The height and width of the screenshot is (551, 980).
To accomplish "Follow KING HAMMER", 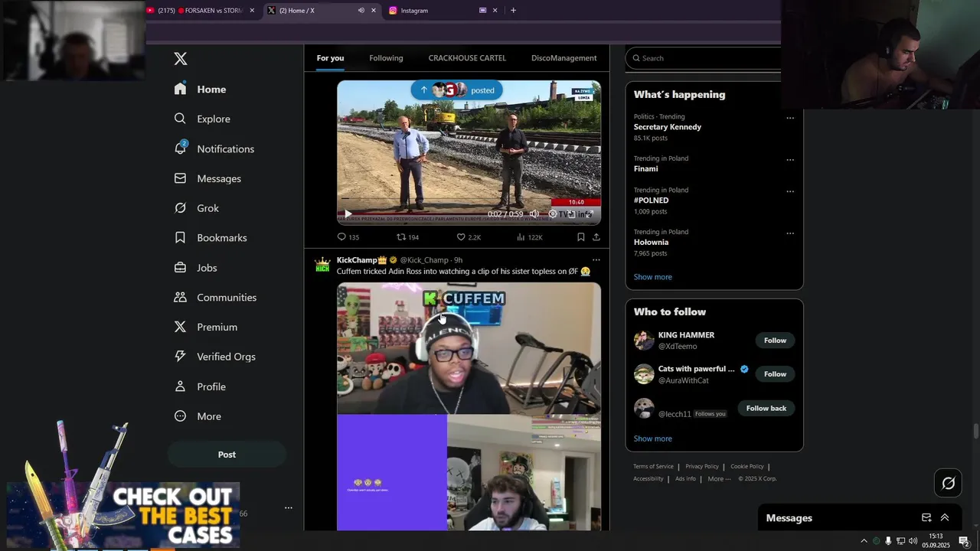I will click(775, 341).
